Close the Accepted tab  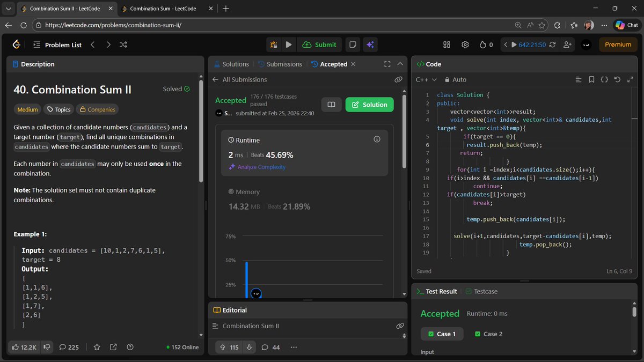[x=353, y=64]
